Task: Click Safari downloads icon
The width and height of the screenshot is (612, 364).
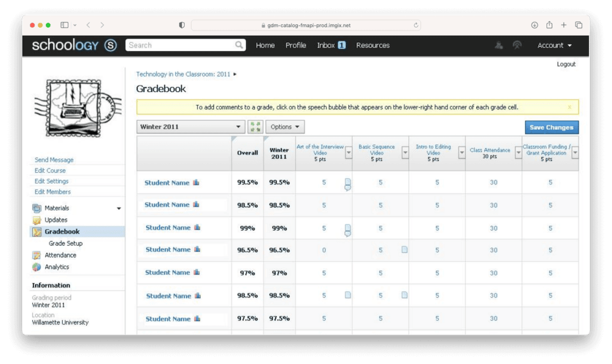Action: click(x=534, y=25)
